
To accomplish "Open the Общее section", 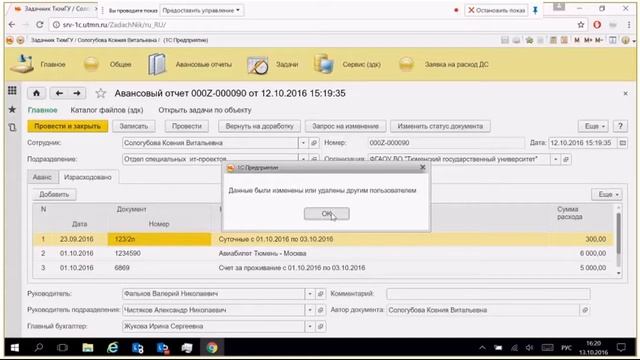I will pyautogui.click(x=107, y=64).
